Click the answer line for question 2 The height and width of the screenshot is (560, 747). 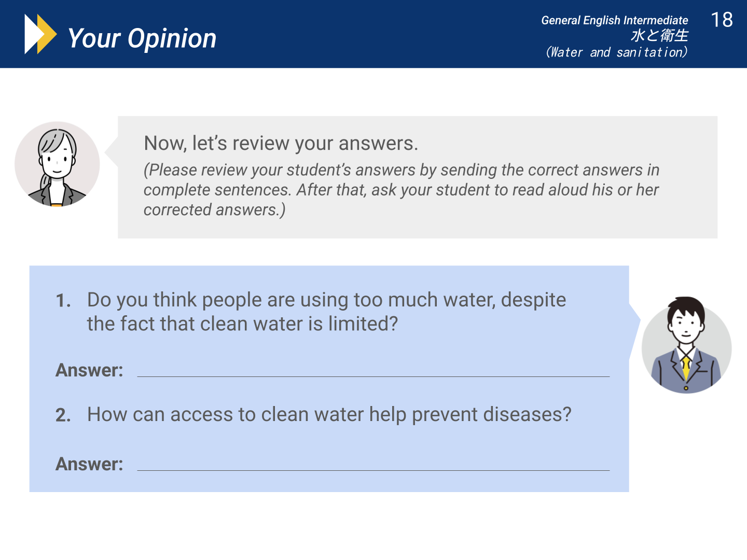click(373, 470)
